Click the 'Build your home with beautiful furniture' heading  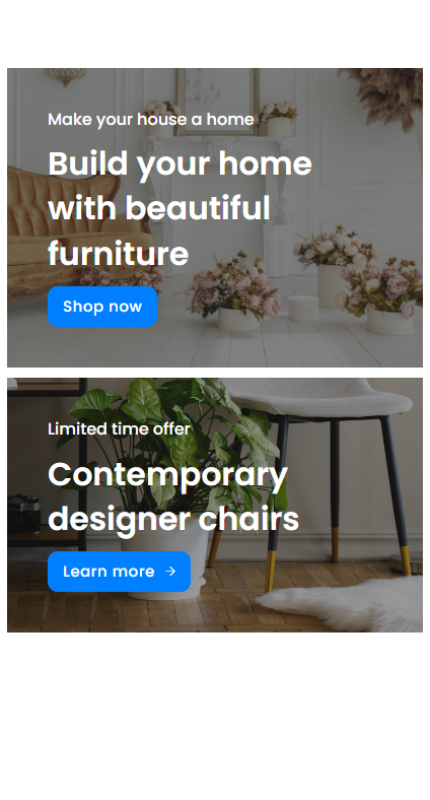tap(180, 208)
